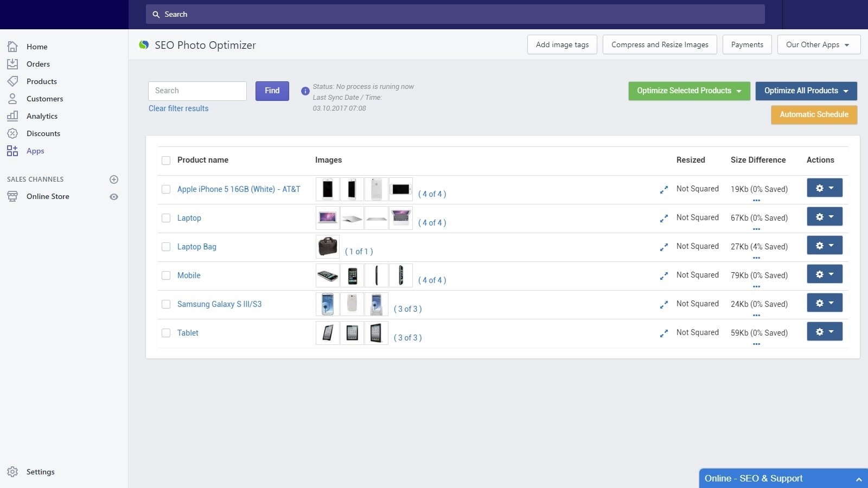The width and height of the screenshot is (868, 488).
Task: Open Orders section
Action: point(38,64)
